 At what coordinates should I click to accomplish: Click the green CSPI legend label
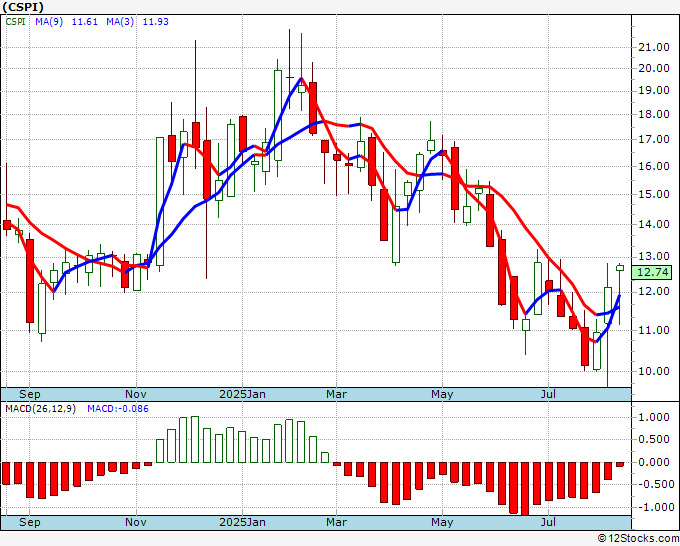pyautogui.click(x=16, y=22)
